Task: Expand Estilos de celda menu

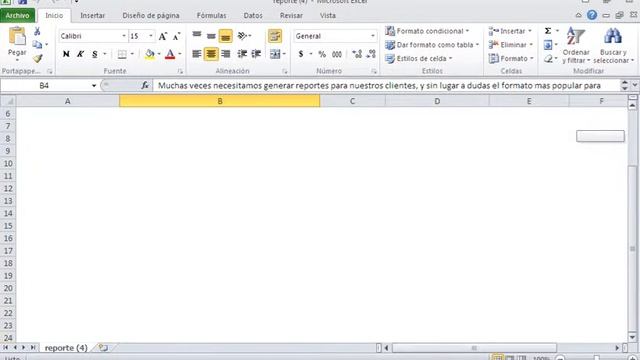Action: tap(419, 59)
